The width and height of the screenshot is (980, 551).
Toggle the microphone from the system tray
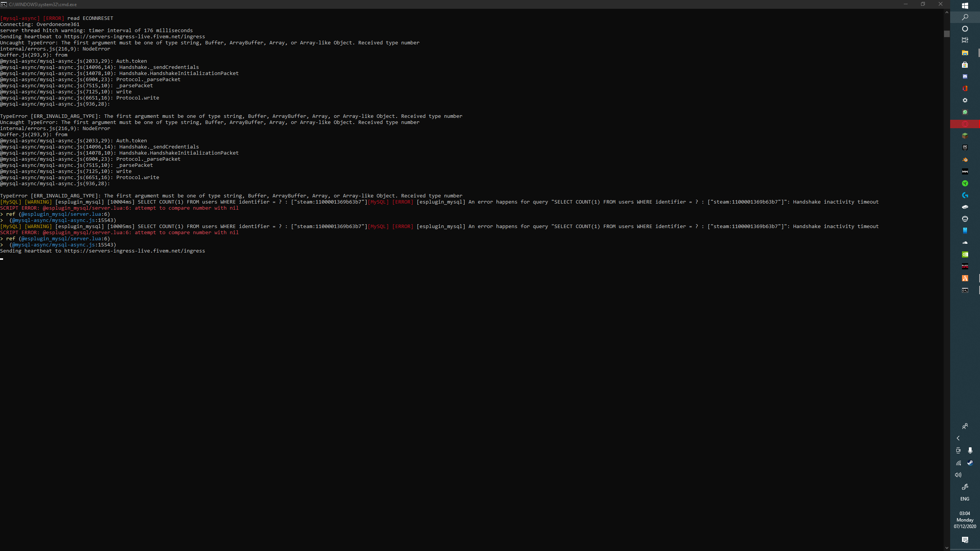970,450
